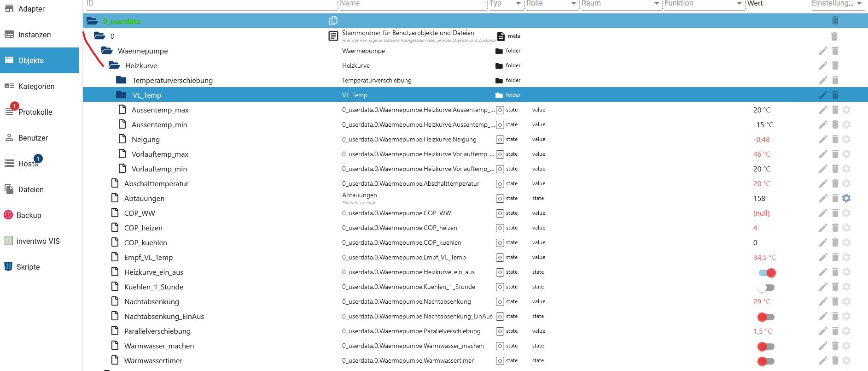Delete the COP_heizen object
This screenshot has width=868, height=371.
pyautogui.click(x=835, y=228)
